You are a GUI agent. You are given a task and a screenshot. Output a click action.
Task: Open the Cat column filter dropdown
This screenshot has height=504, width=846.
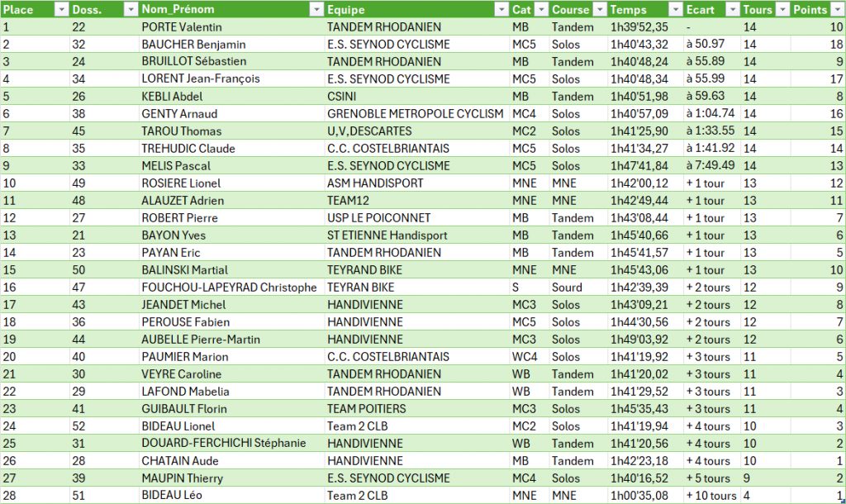click(541, 10)
